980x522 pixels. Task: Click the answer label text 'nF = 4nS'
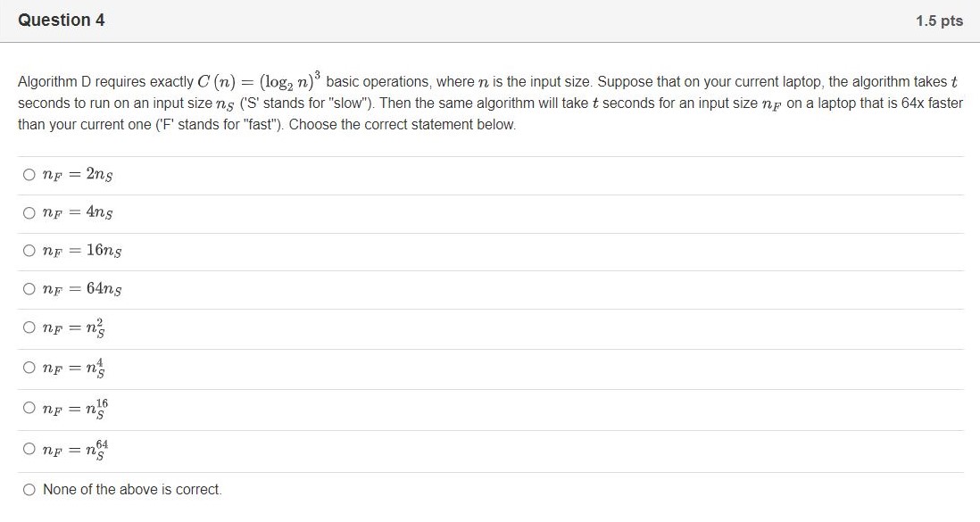click(x=78, y=213)
